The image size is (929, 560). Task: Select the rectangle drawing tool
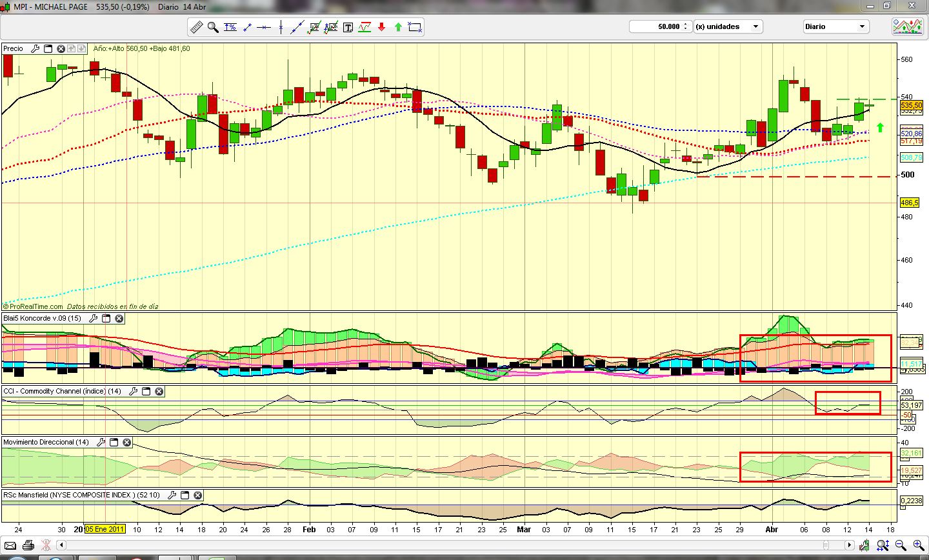(x=415, y=27)
